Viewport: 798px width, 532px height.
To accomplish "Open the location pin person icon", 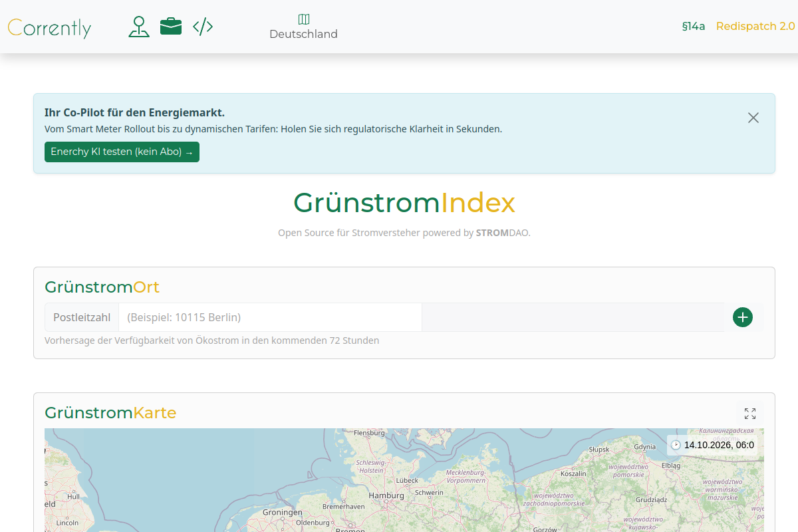I will pos(139,27).
